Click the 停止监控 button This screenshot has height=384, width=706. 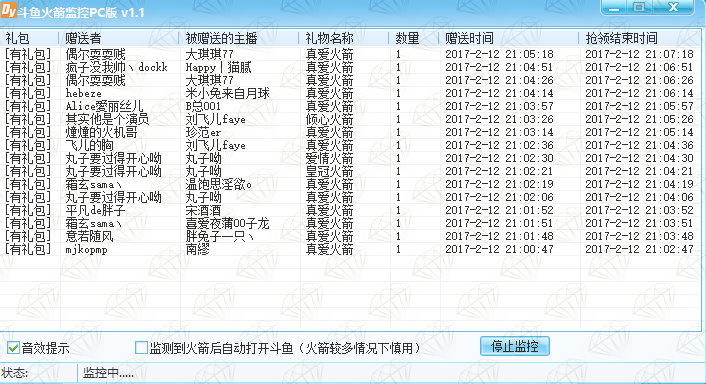tap(515, 346)
